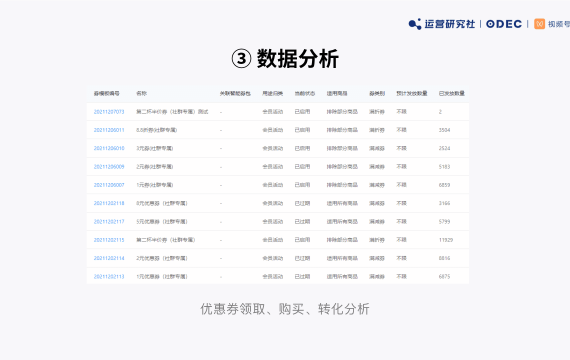Select name 第二杯半价券（社群专属）测试
Screen dimensions: 570x360
172,112
